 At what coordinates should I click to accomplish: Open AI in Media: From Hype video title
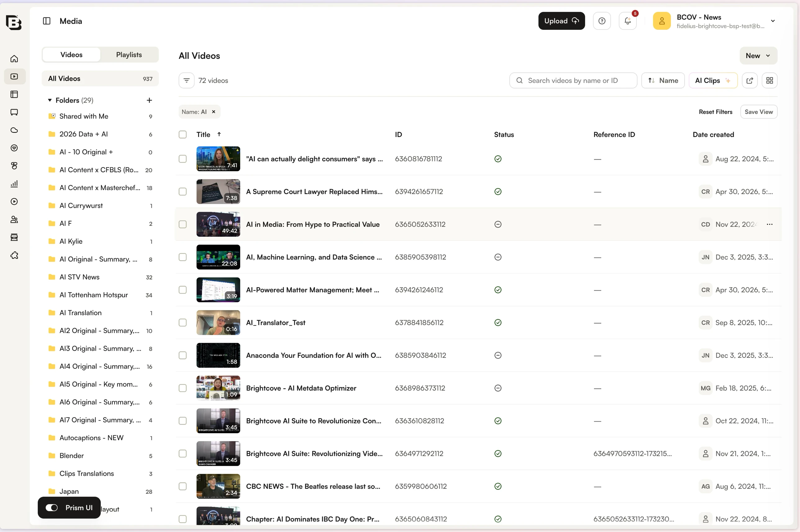[x=312, y=224]
